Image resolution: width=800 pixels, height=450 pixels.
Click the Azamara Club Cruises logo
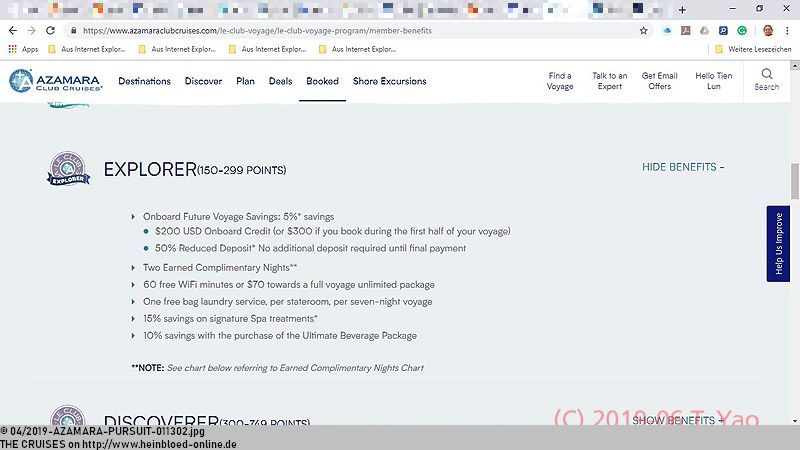click(x=56, y=81)
